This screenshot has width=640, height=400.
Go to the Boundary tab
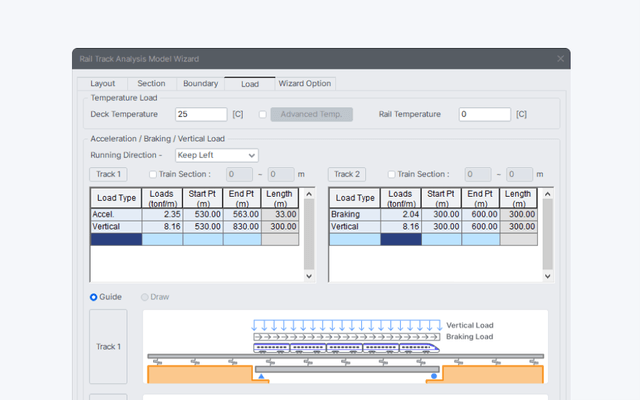coord(200,84)
